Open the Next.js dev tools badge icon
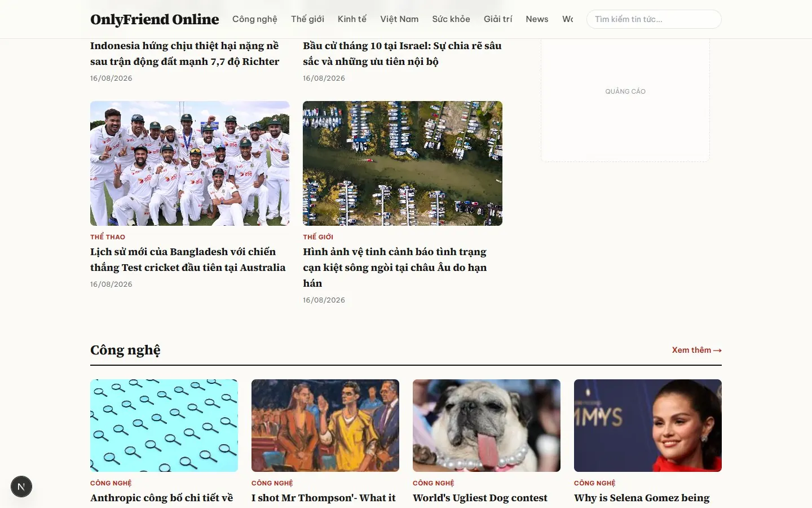812x508 pixels. [x=21, y=487]
